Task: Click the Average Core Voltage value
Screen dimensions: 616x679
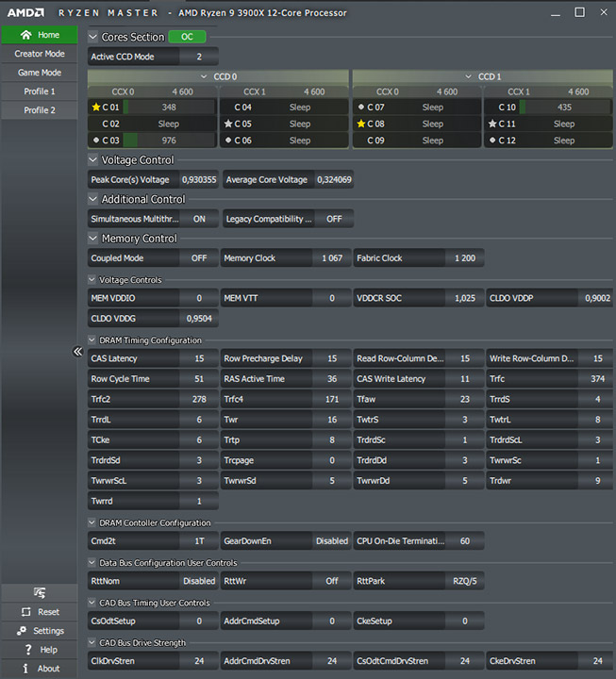Action: coord(334,180)
